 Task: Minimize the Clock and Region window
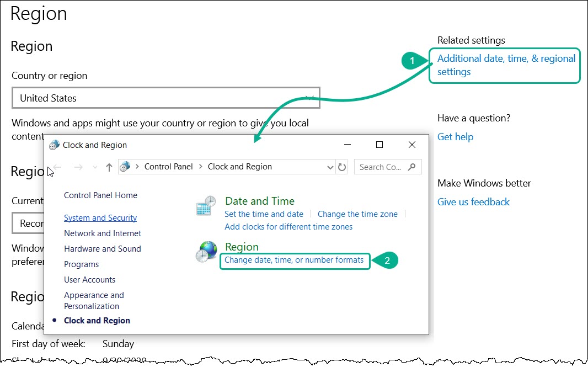(348, 145)
